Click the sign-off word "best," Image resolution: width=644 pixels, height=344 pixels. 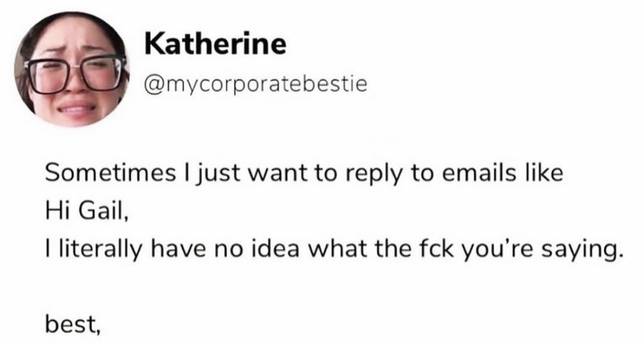[x=72, y=325]
